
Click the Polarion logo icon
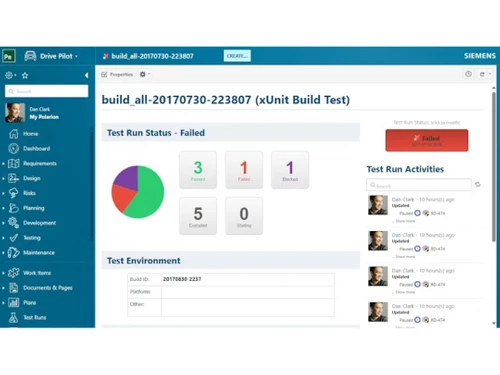coord(9,56)
